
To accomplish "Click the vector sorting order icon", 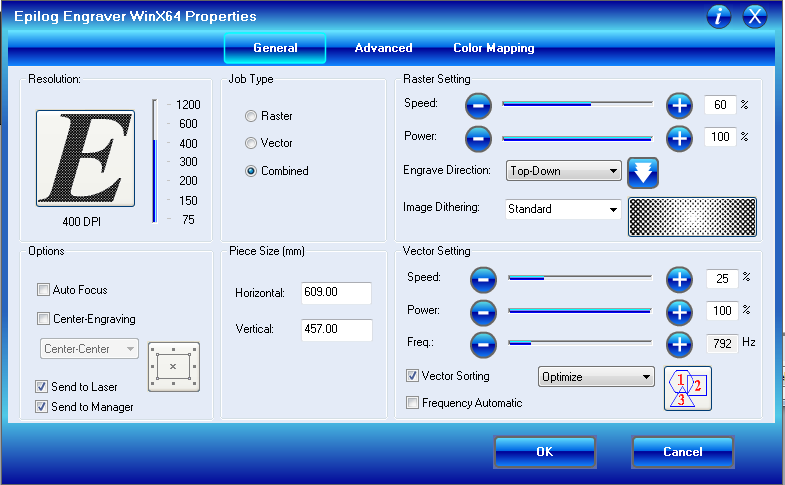I will 688,388.
